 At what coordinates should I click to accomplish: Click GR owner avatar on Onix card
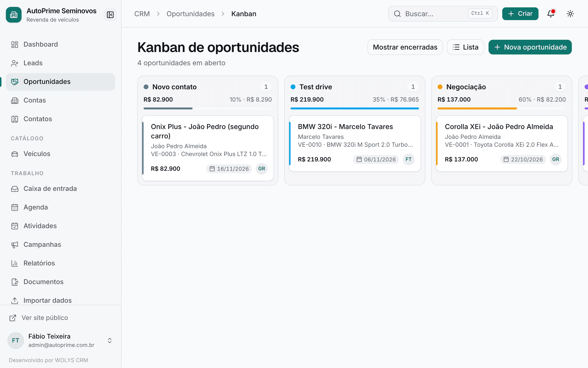pyautogui.click(x=262, y=169)
